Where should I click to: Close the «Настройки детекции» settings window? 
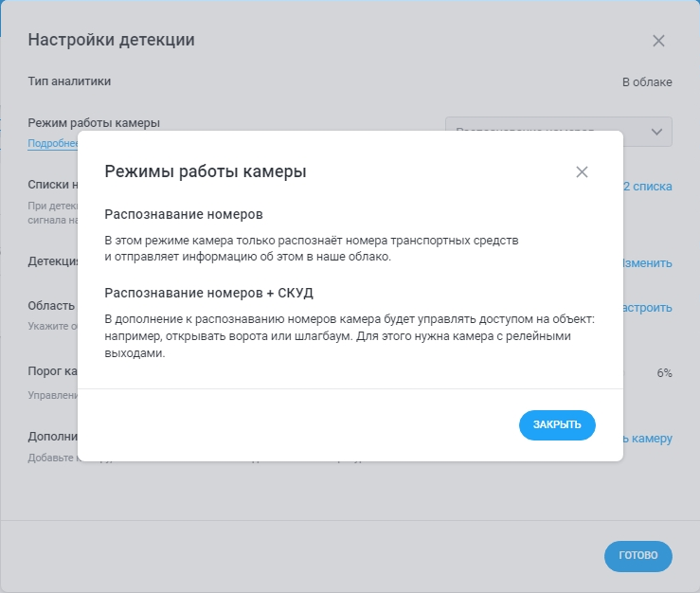coord(658,41)
